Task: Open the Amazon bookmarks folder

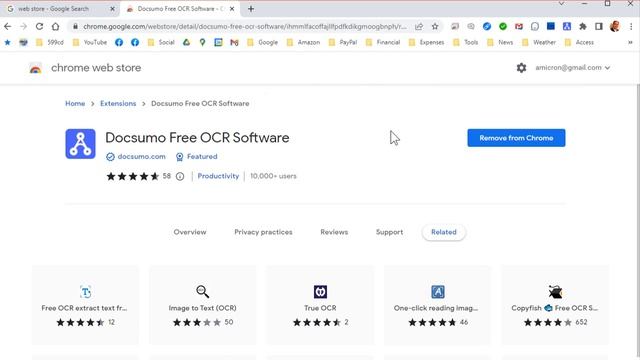Action: tap(303, 42)
